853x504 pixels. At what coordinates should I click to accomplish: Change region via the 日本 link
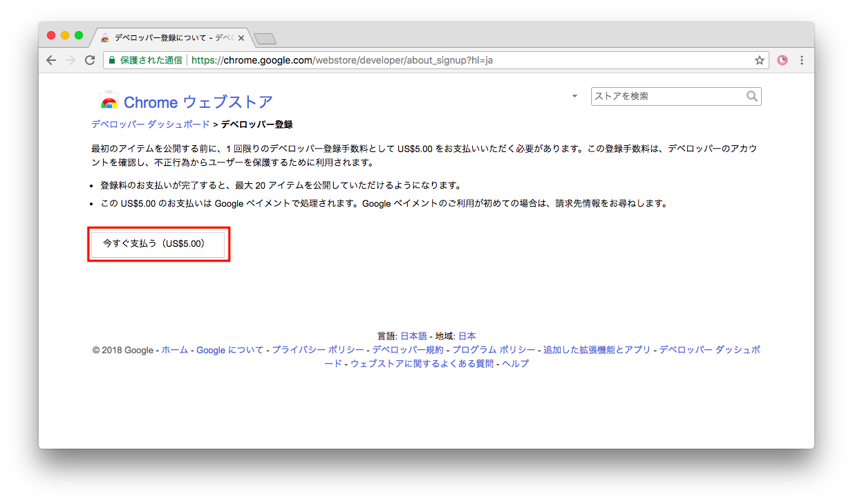[467, 336]
